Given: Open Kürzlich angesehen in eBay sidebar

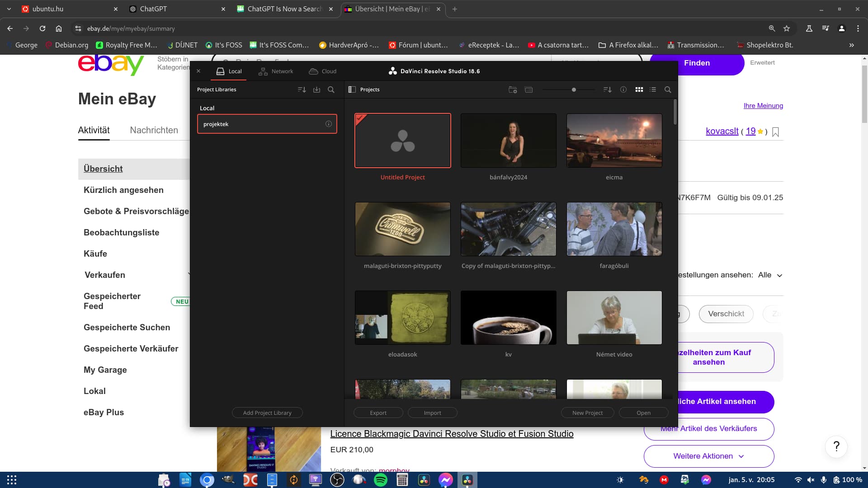Looking at the screenshot, I should point(123,190).
